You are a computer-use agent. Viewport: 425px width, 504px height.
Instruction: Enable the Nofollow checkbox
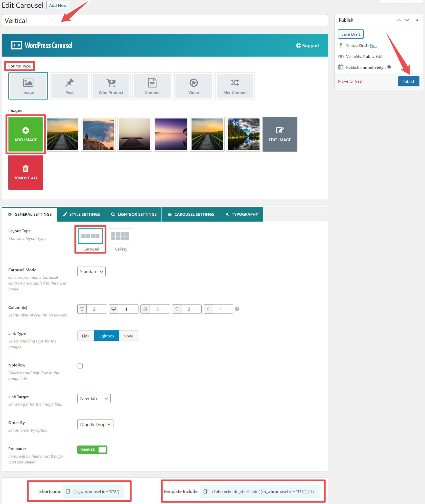(x=80, y=366)
